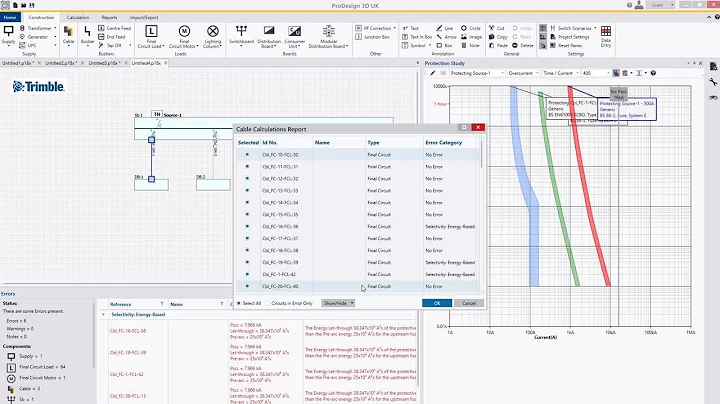This screenshot has width=720, height=404.
Task: Insert an Image annotation
Action: [471, 37]
